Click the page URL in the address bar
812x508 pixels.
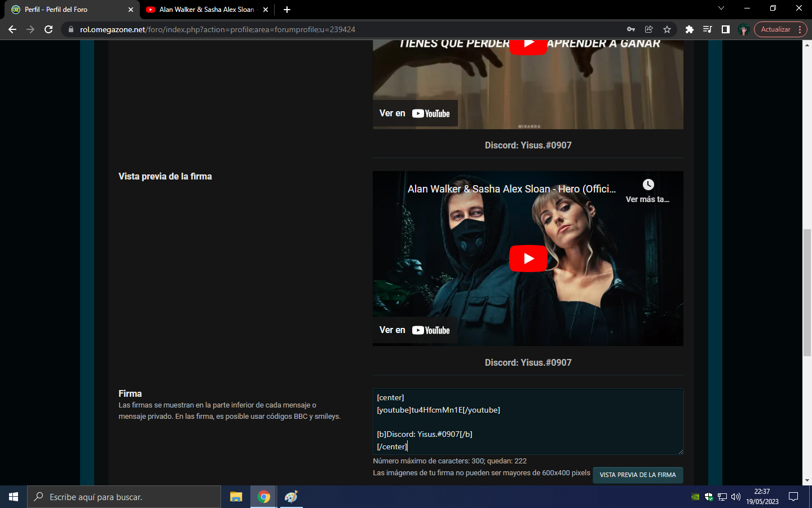pyautogui.click(x=218, y=29)
